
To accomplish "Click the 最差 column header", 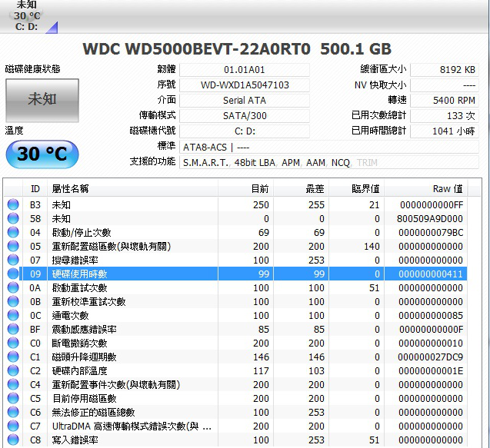I will pos(302,188).
